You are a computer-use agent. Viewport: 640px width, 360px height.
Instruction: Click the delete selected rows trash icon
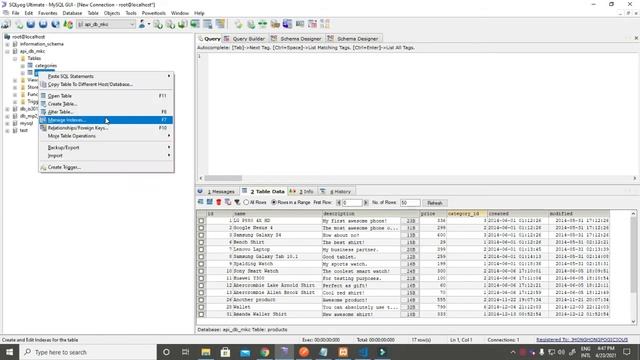click(219, 202)
